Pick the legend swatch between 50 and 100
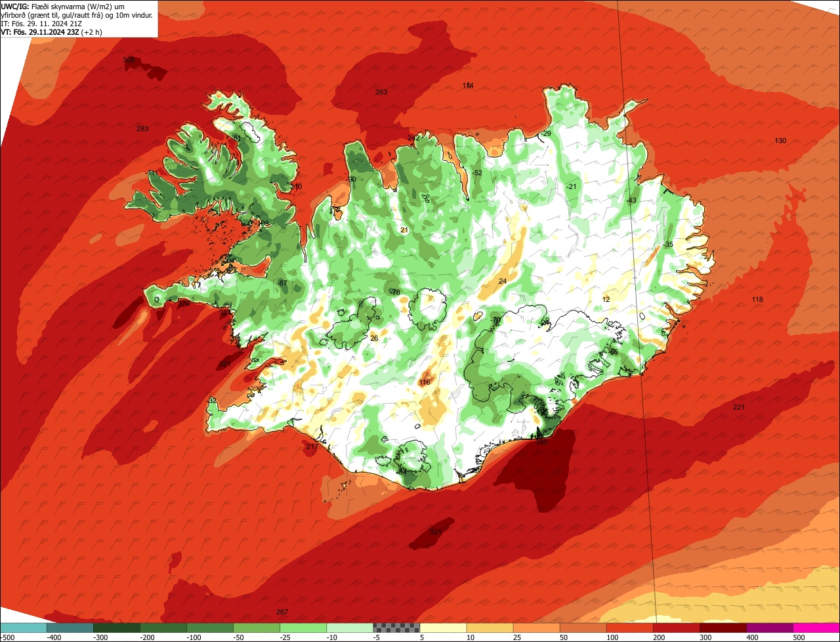Image resolution: width=840 pixels, height=642 pixels. (583, 627)
